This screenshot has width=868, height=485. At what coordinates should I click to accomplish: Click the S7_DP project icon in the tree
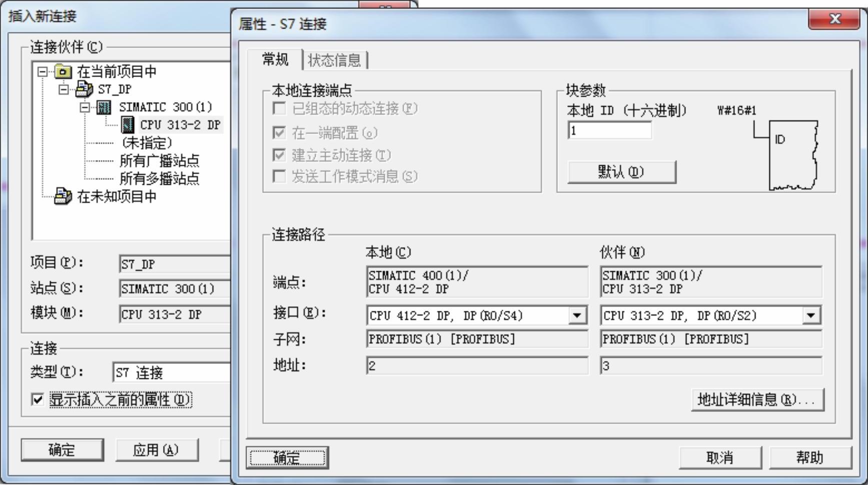click(x=84, y=90)
